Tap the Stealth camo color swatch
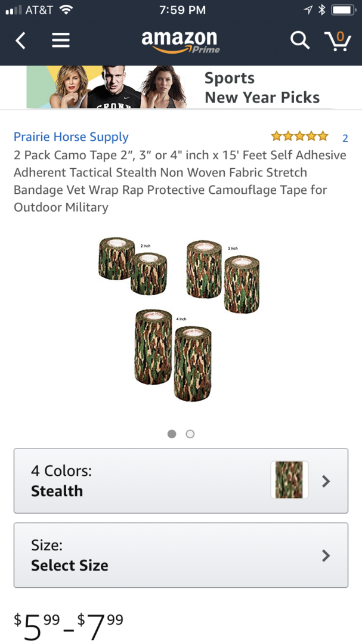 pos(289,480)
